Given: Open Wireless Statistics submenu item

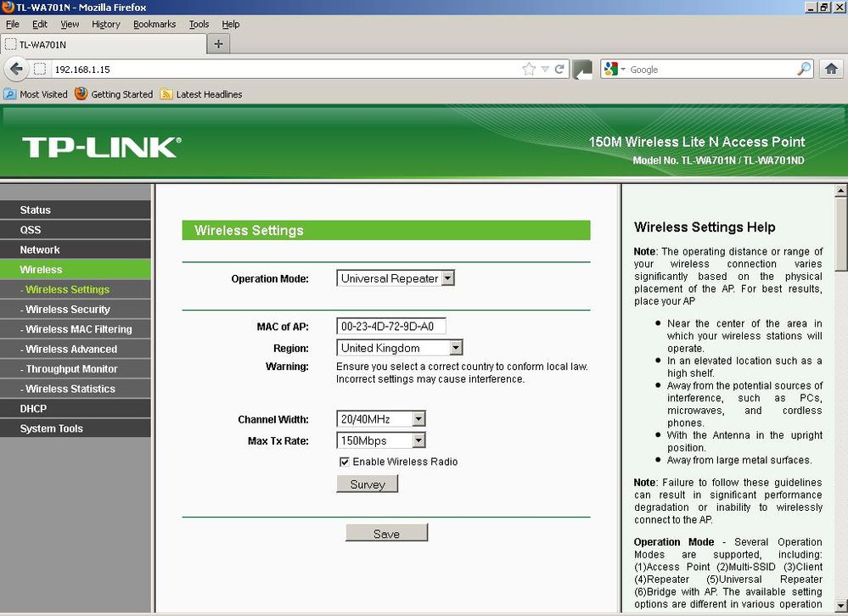Looking at the screenshot, I should click(76, 389).
